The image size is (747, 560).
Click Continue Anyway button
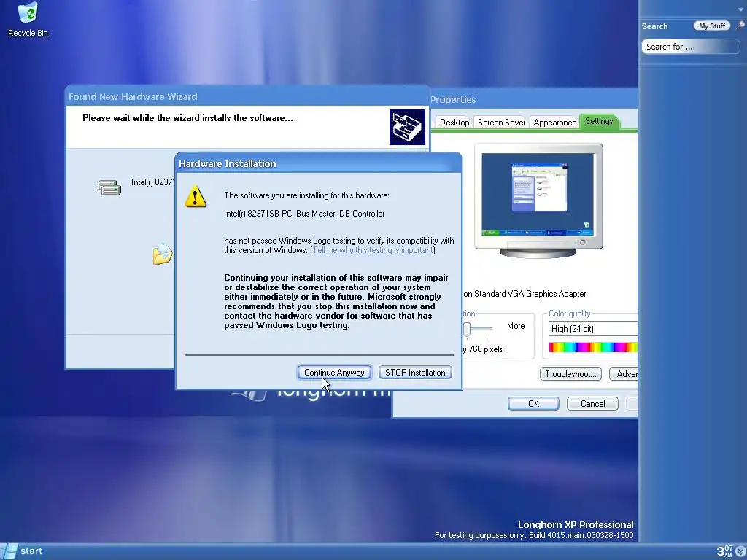[334, 373]
